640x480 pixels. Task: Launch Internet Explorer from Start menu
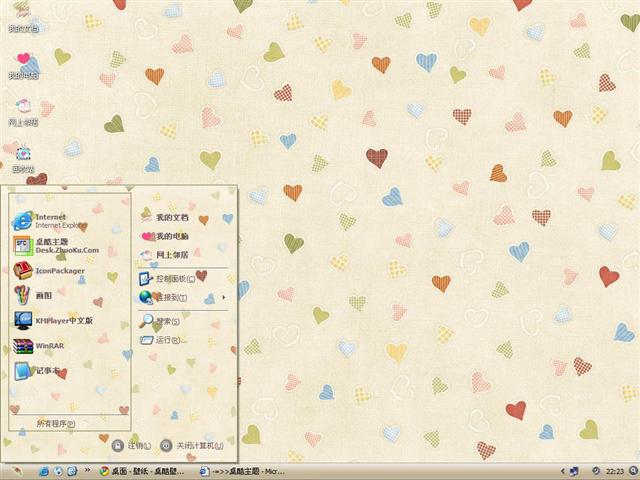(x=50, y=221)
